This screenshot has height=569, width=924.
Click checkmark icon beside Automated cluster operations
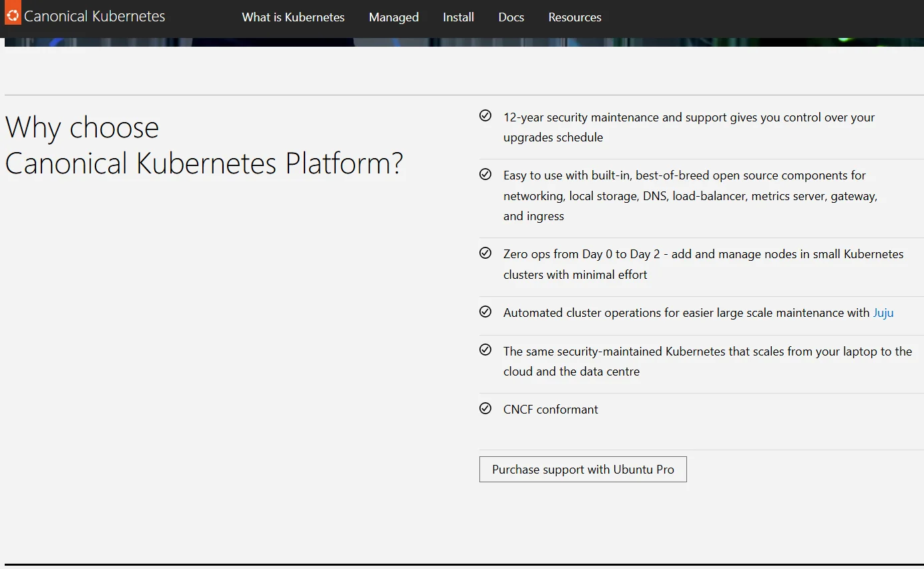coord(485,312)
